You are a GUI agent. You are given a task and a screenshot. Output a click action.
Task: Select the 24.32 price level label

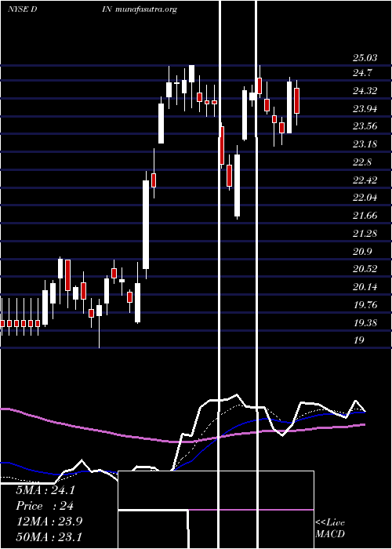(365, 91)
